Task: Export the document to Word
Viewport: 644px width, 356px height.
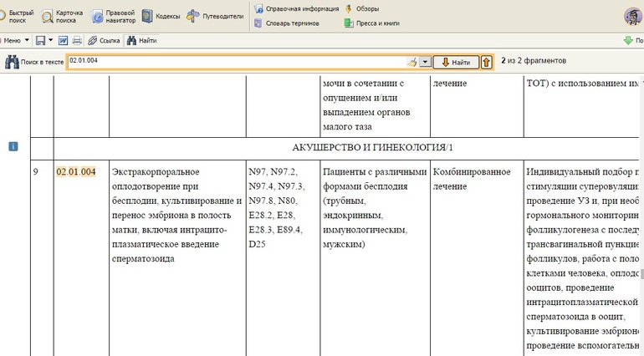Action: [63, 40]
